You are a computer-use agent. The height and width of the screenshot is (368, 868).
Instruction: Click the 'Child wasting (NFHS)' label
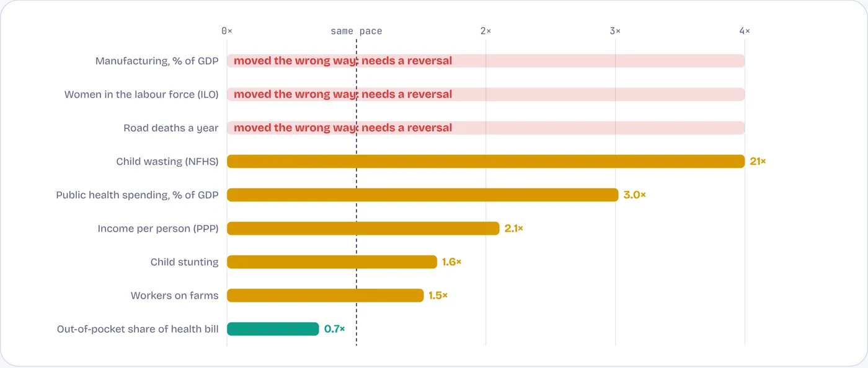[x=167, y=161]
